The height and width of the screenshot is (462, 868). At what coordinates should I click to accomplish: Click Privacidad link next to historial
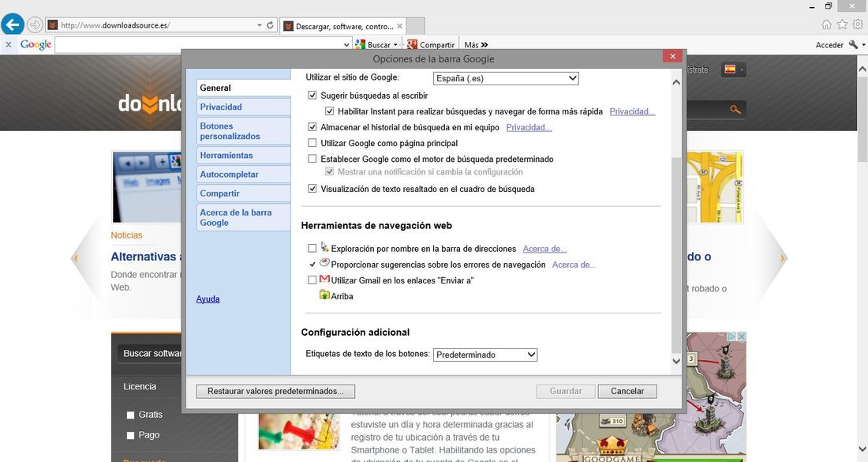pos(529,127)
